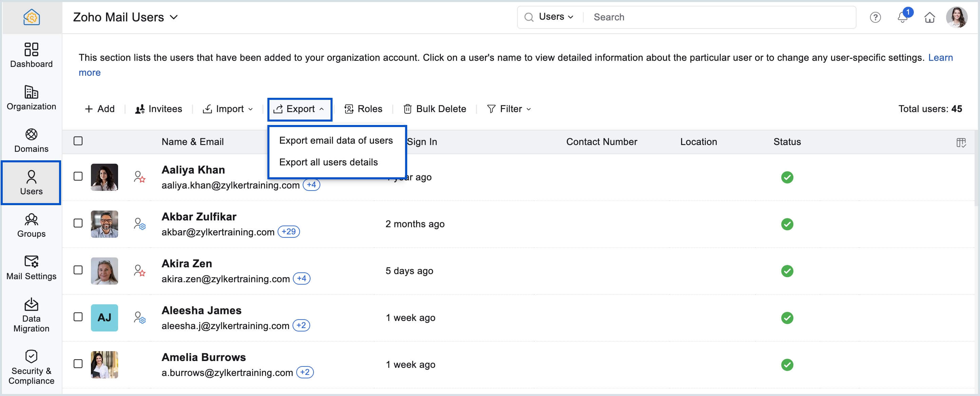Choose Export email data of users
The image size is (980, 396).
click(336, 140)
